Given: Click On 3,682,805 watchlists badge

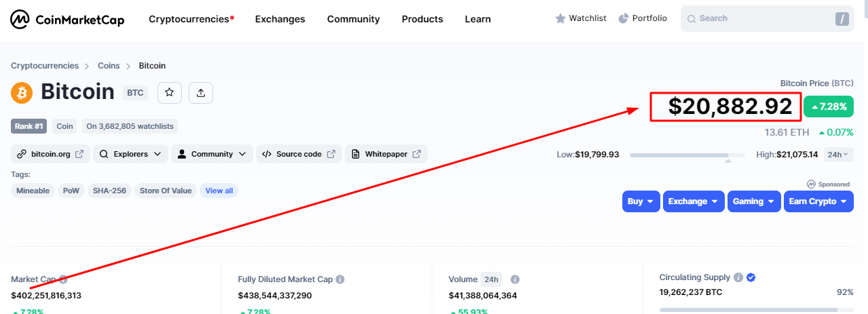Looking at the screenshot, I should 130,126.
